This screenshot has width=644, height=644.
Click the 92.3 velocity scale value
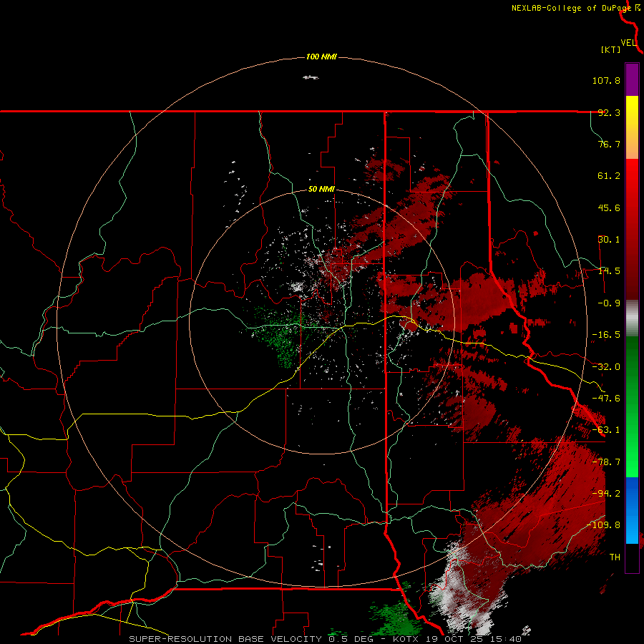609,112
